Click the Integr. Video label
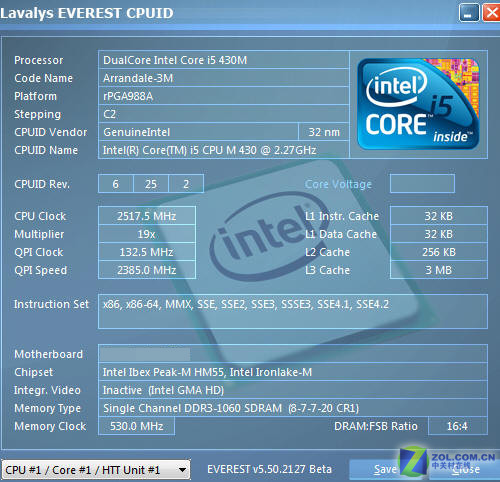 (47, 390)
